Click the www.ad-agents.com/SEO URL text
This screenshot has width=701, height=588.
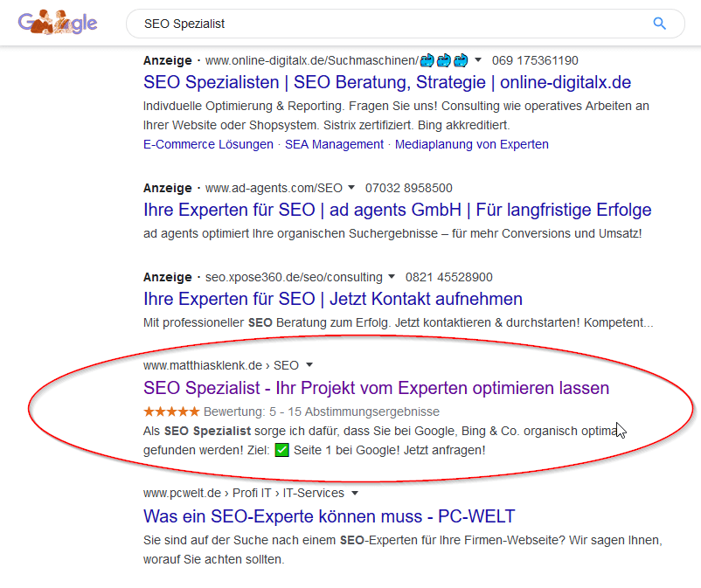(x=274, y=188)
